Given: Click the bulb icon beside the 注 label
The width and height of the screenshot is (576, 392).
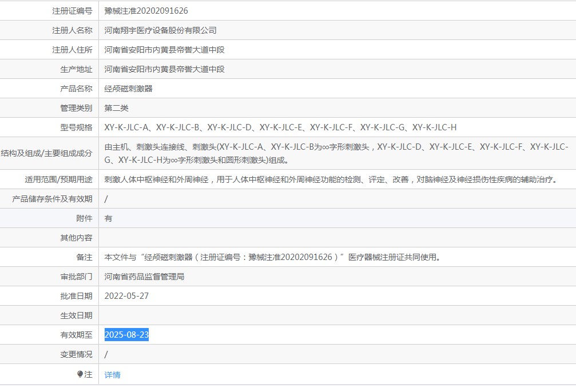Looking at the screenshot, I should click(80, 374).
